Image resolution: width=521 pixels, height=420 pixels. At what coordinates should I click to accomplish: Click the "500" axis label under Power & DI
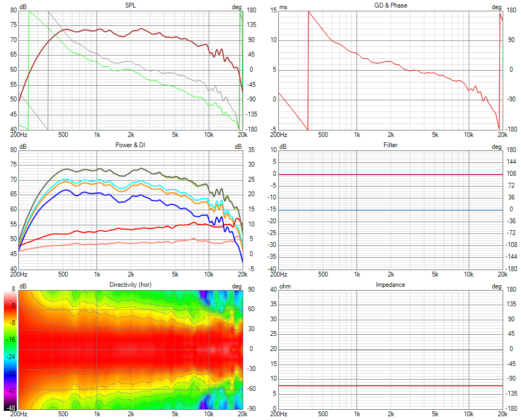(63, 274)
